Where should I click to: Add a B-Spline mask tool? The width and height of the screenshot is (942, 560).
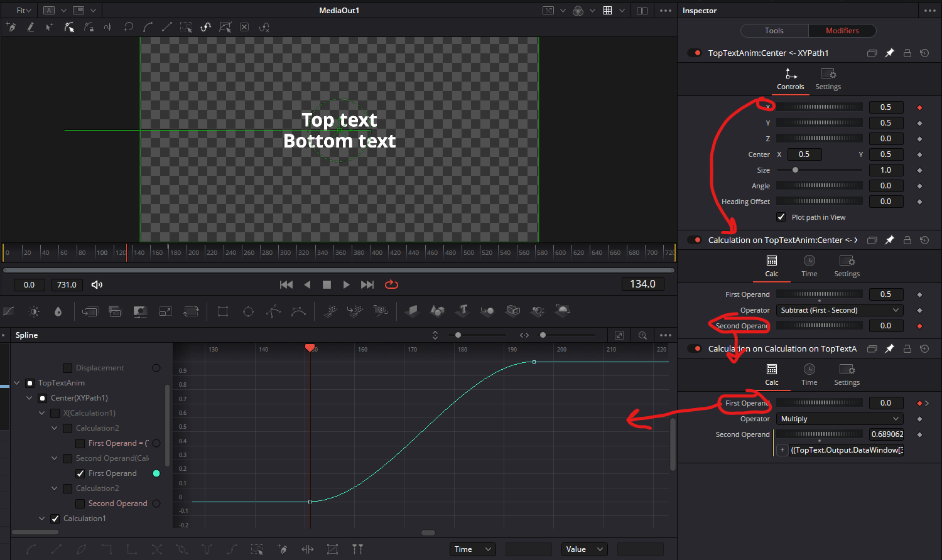coord(298,311)
